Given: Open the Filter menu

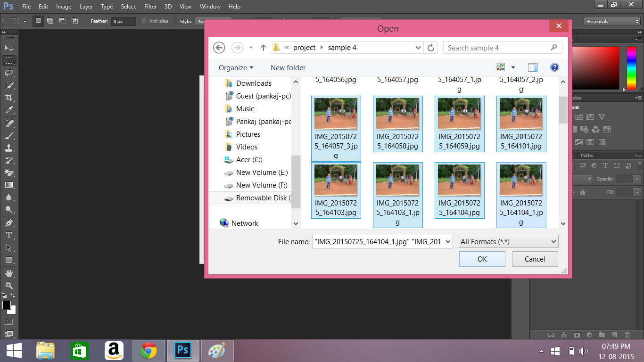Looking at the screenshot, I should click(150, 7).
